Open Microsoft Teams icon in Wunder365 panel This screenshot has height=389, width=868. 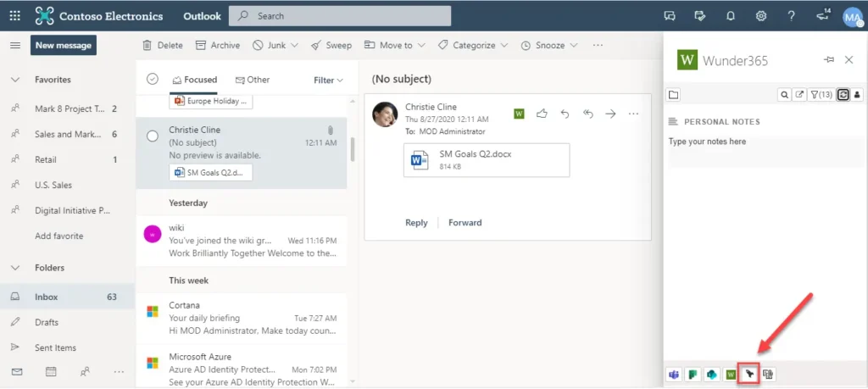pos(674,374)
